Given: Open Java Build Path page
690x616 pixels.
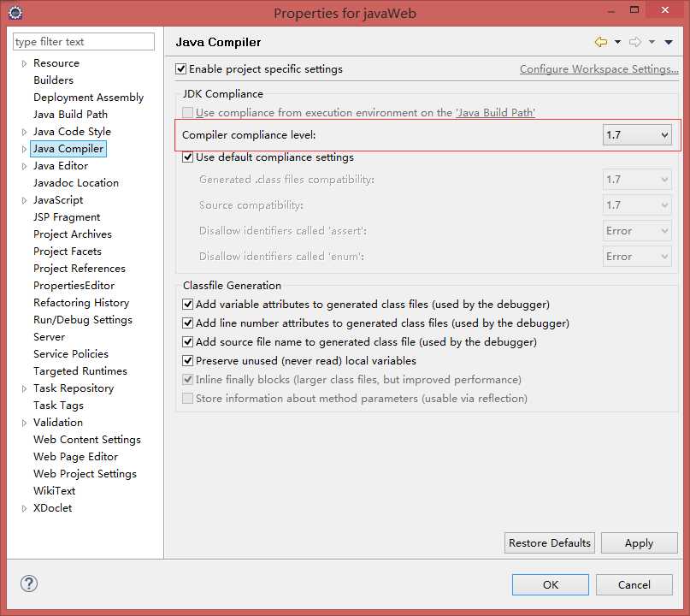Looking at the screenshot, I should pos(70,115).
